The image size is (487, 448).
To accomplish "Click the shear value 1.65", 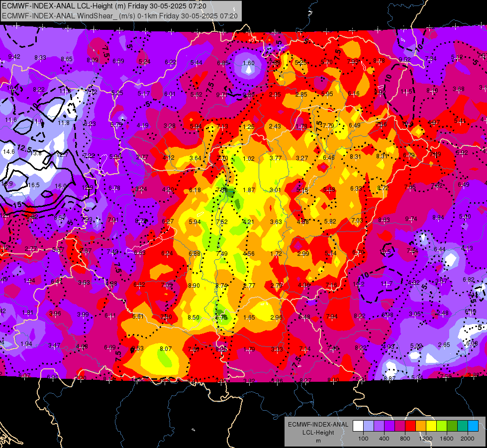I will pyautogui.click(x=249, y=318).
